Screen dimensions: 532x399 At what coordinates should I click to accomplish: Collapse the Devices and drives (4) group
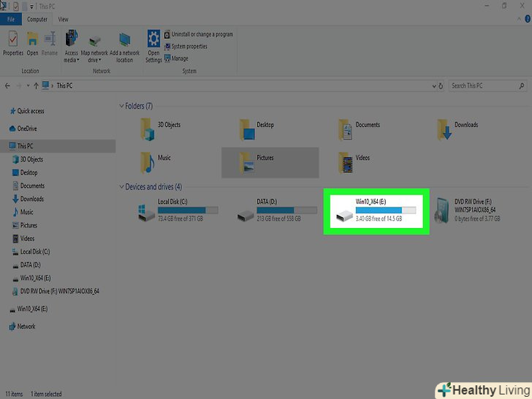pos(121,186)
